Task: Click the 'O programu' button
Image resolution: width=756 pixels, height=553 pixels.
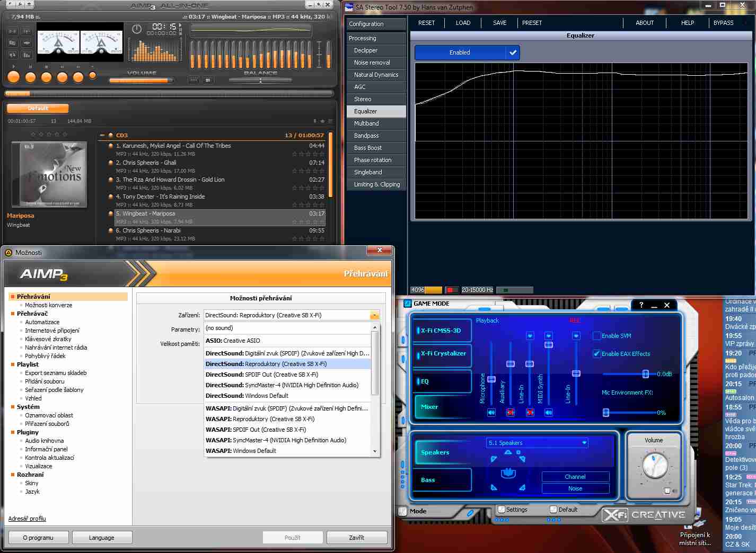Action: pyautogui.click(x=38, y=538)
